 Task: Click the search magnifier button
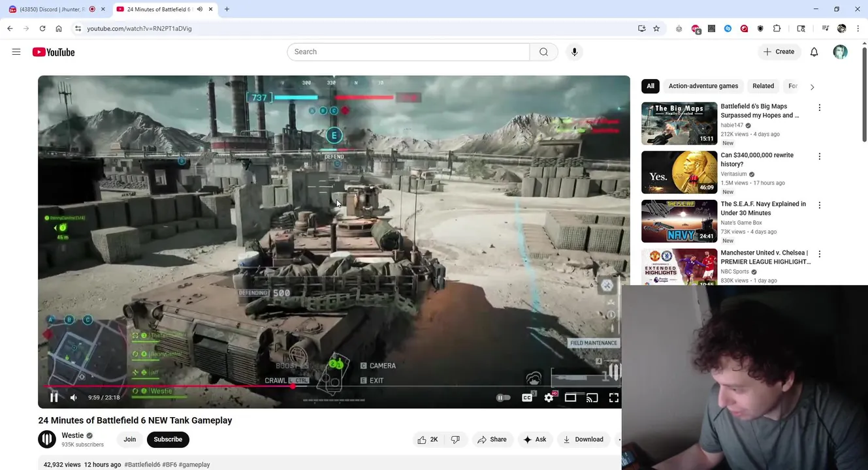coord(543,52)
